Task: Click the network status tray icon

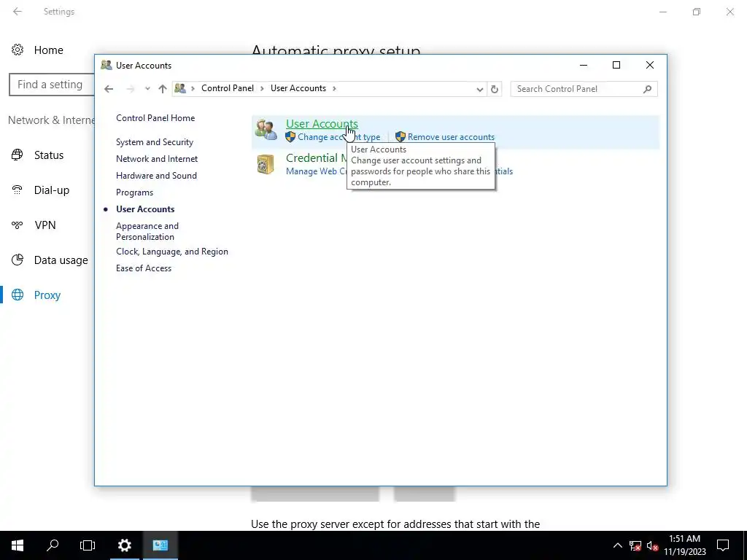Action: (x=635, y=545)
